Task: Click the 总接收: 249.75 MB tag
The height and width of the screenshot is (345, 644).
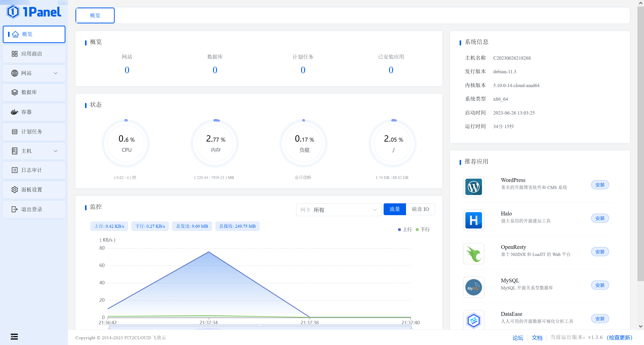Action: coord(237,226)
